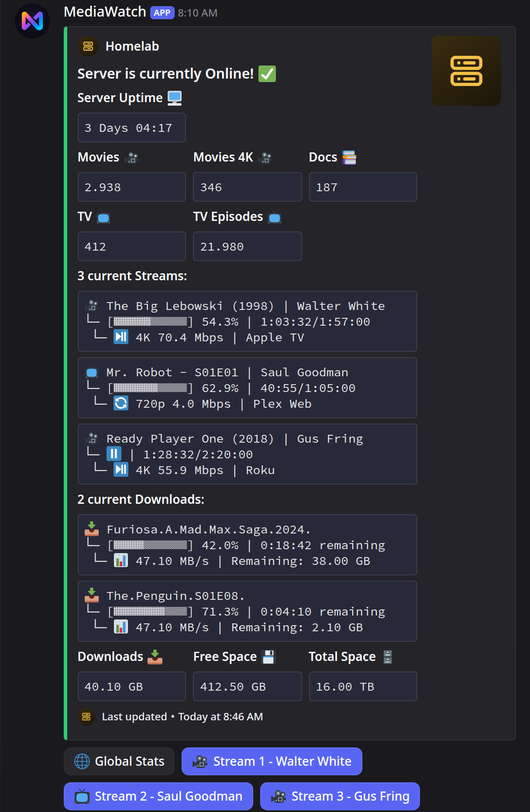Image resolution: width=530 pixels, height=812 pixels.
Task: Click the Mr. Robot 62.9% progress bar
Action: pos(150,388)
